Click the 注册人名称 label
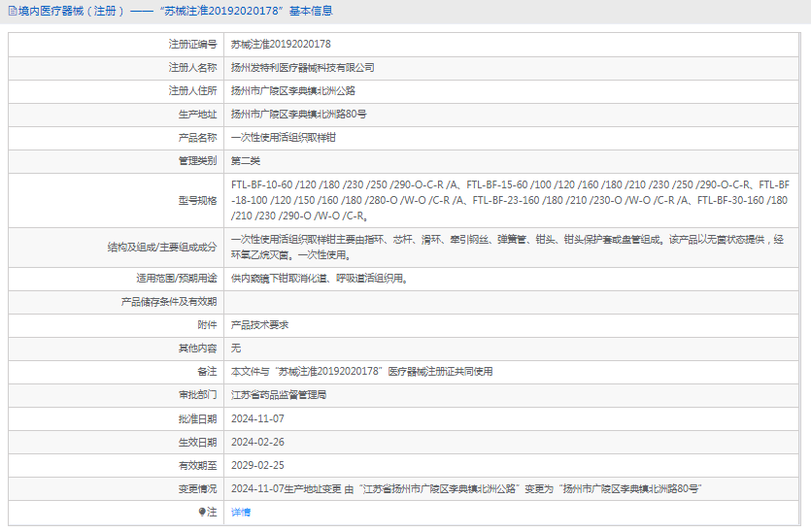The width and height of the screenshot is (811, 532). [x=192, y=68]
